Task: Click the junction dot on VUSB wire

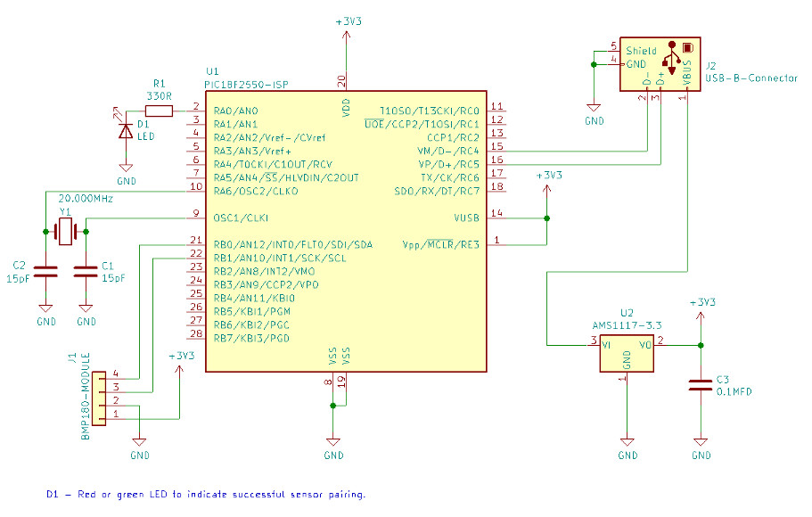Action: (x=547, y=218)
